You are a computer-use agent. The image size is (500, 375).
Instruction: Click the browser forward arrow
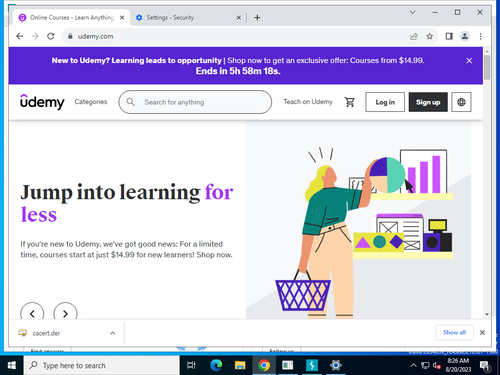[35, 36]
